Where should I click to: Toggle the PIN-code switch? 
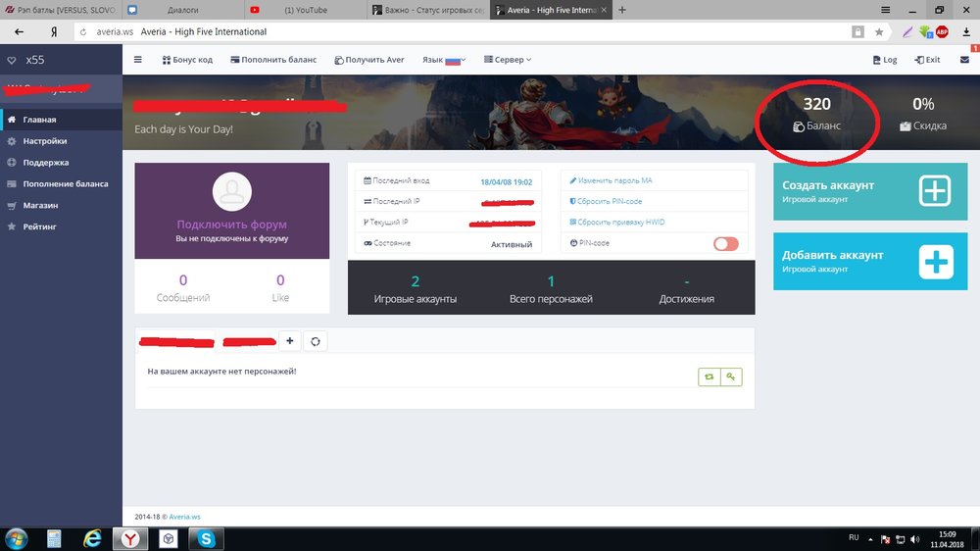725,243
